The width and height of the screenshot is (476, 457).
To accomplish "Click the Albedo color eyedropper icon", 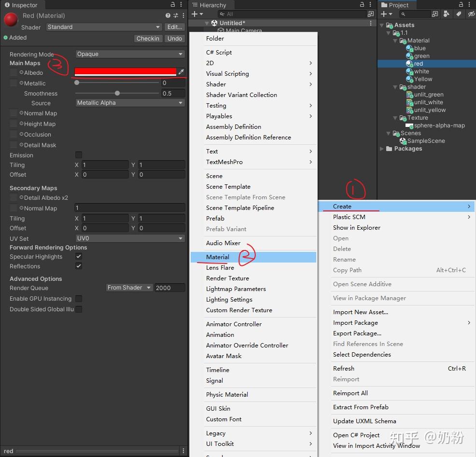I will (182, 71).
